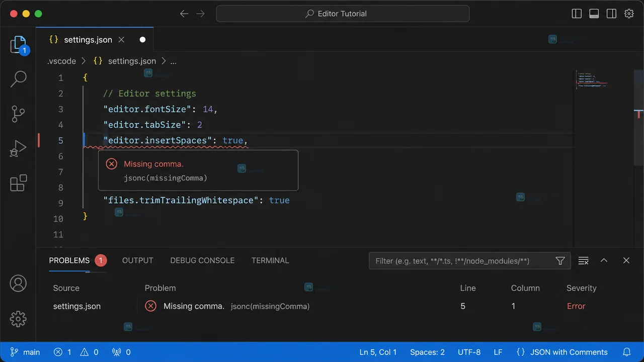
Task: Click the "editor.tabSize" key
Action: click(145, 125)
